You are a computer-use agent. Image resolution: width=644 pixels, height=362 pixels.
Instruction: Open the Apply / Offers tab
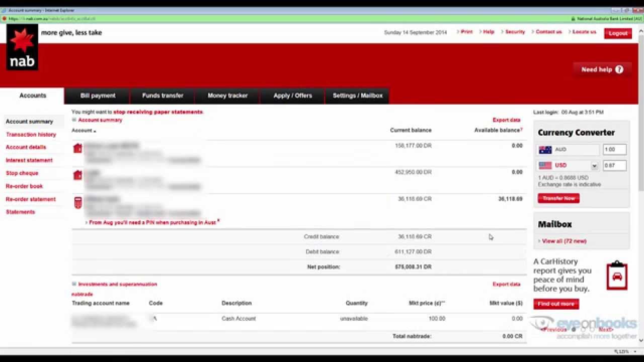click(x=293, y=96)
